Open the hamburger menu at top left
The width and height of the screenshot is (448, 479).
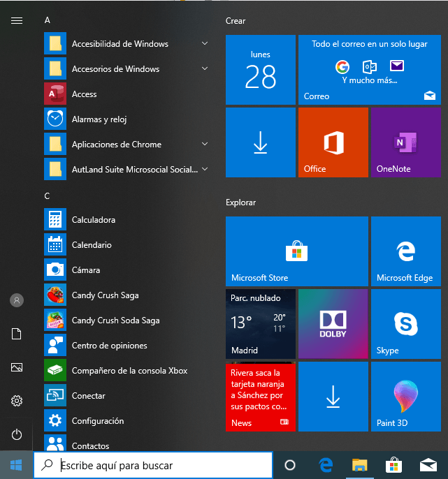pyautogui.click(x=17, y=20)
